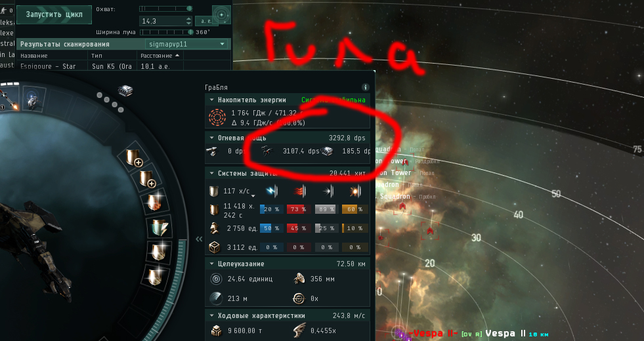Screen dimensions: 644x341
Task: Click the double-chevron collapse panel arrow
Action: pyautogui.click(x=199, y=239)
